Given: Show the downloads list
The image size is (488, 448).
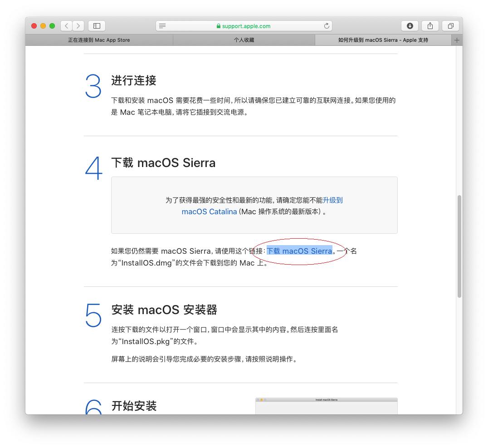Looking at the screenshot, I should pos(410,26).
